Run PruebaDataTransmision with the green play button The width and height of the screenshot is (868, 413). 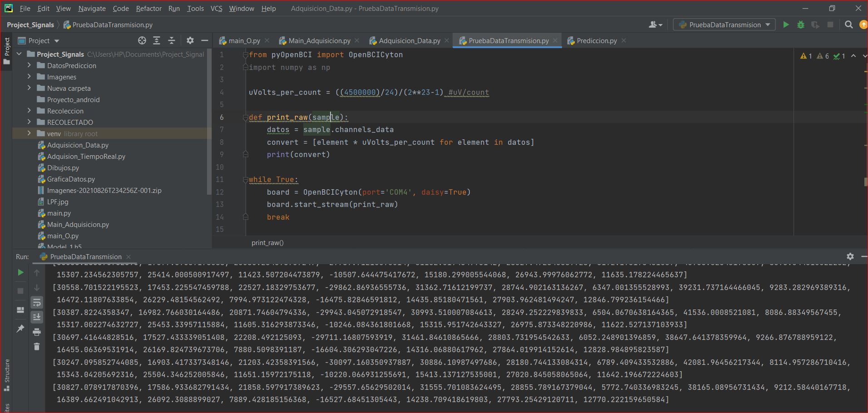click(786, 25)
